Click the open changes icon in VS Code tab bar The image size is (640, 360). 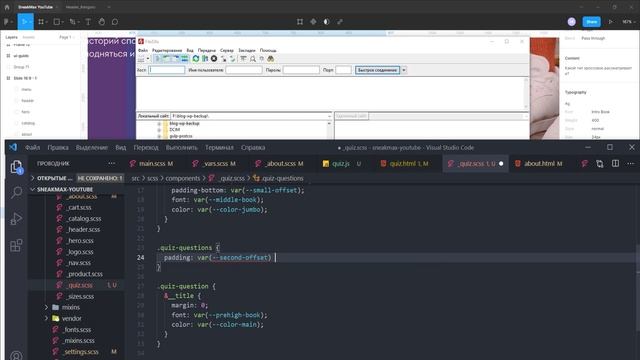pos(600,164)
